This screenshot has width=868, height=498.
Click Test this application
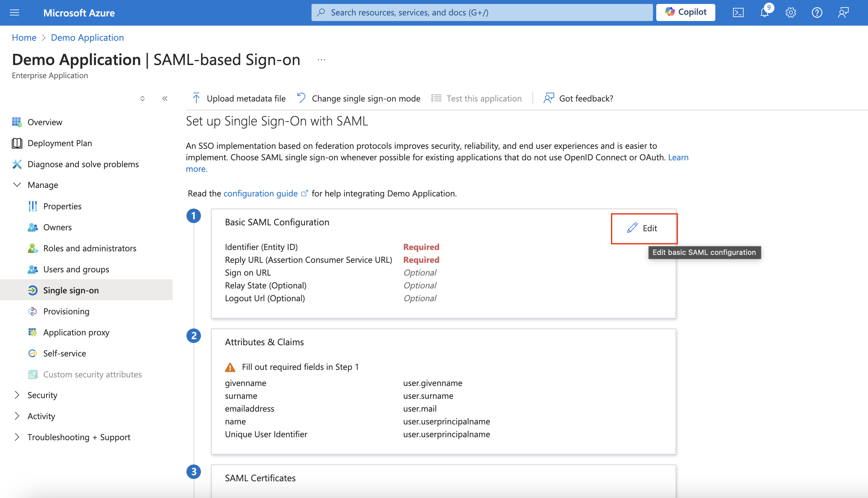pos(476,98)
